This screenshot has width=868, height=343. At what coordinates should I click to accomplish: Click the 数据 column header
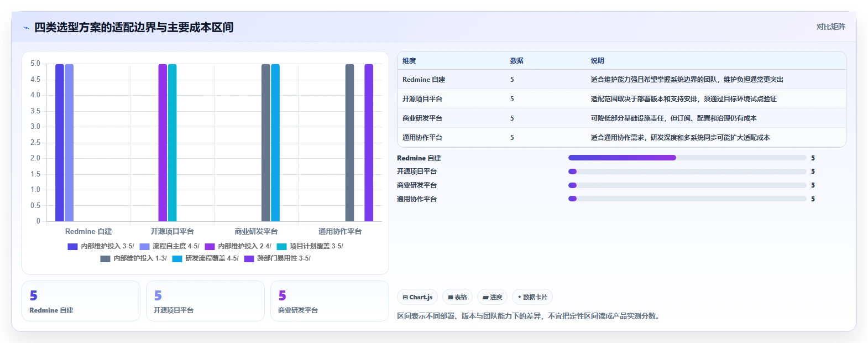517,61
